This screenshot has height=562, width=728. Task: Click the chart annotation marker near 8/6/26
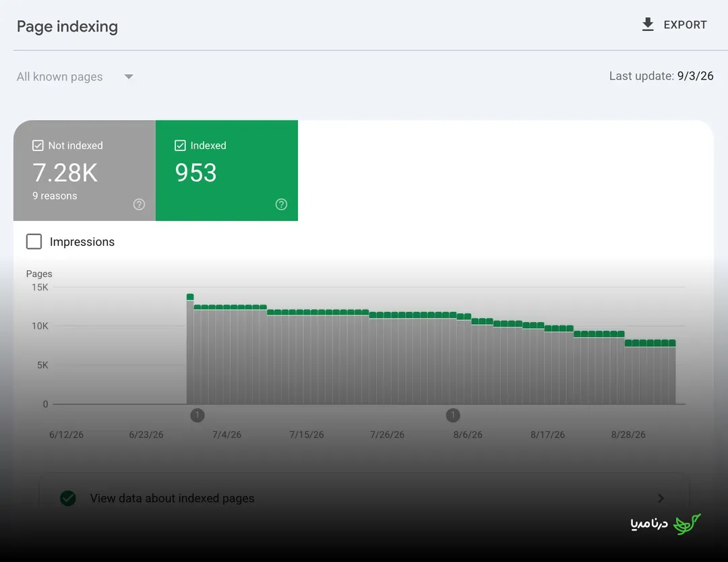[x=453, y=415]
